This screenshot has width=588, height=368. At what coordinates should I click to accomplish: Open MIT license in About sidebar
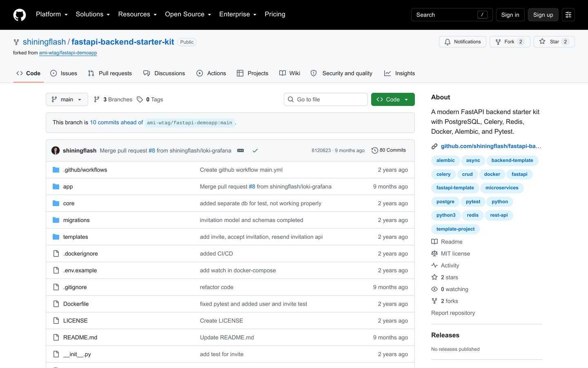[x=450, y=254]
